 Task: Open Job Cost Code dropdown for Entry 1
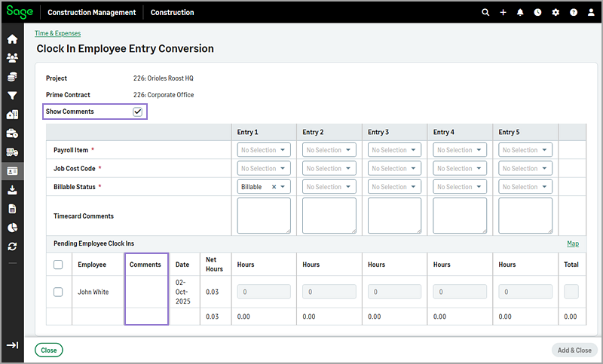point(264,168)
